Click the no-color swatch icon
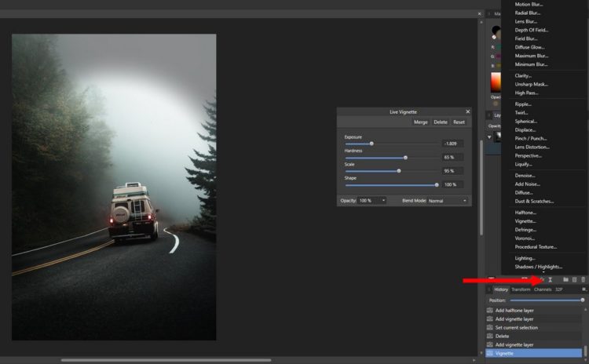Viewport: 589px width, 364px height. click(495, 37)
